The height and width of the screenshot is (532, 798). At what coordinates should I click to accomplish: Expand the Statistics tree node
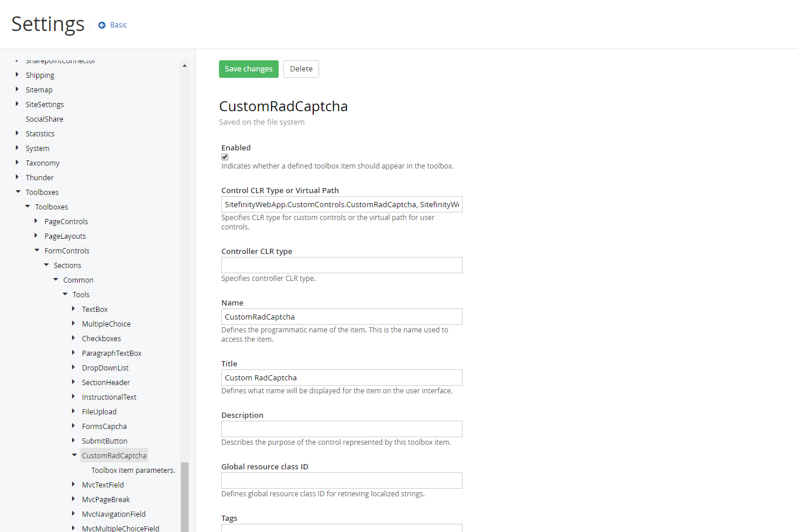(17, 133)
